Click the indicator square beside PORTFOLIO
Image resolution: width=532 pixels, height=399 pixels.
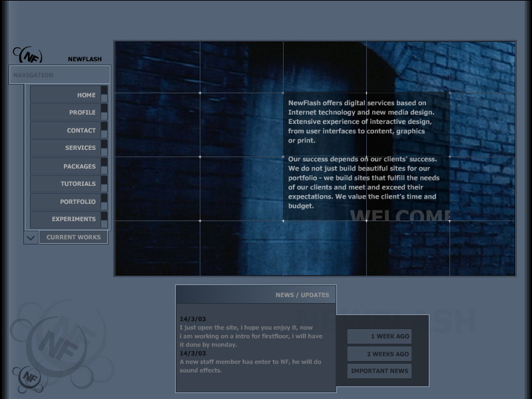click(104, 202)
